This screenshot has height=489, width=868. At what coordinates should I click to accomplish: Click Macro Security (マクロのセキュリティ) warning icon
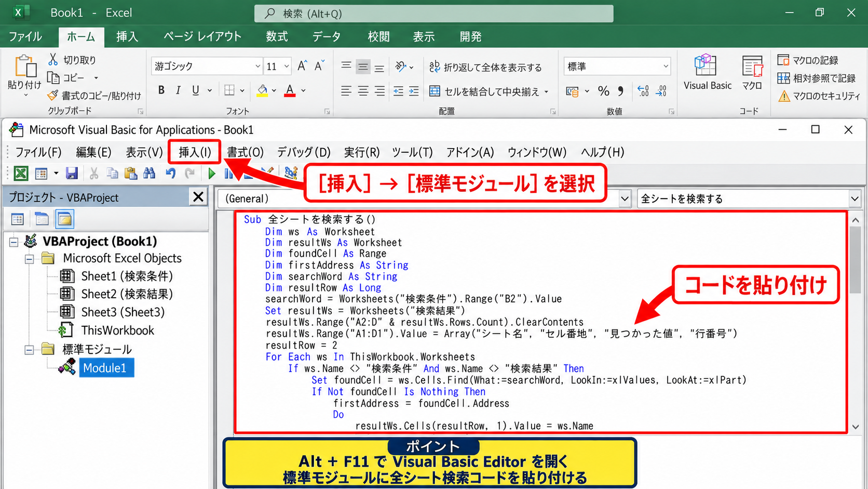[x=784, y=96]
